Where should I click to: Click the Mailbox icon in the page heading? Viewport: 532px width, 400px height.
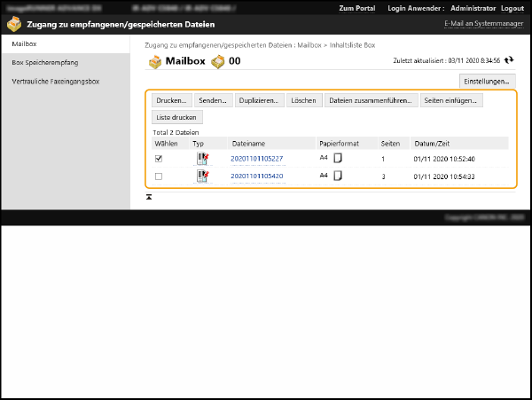pyautogui.click(x=155, y=61)
